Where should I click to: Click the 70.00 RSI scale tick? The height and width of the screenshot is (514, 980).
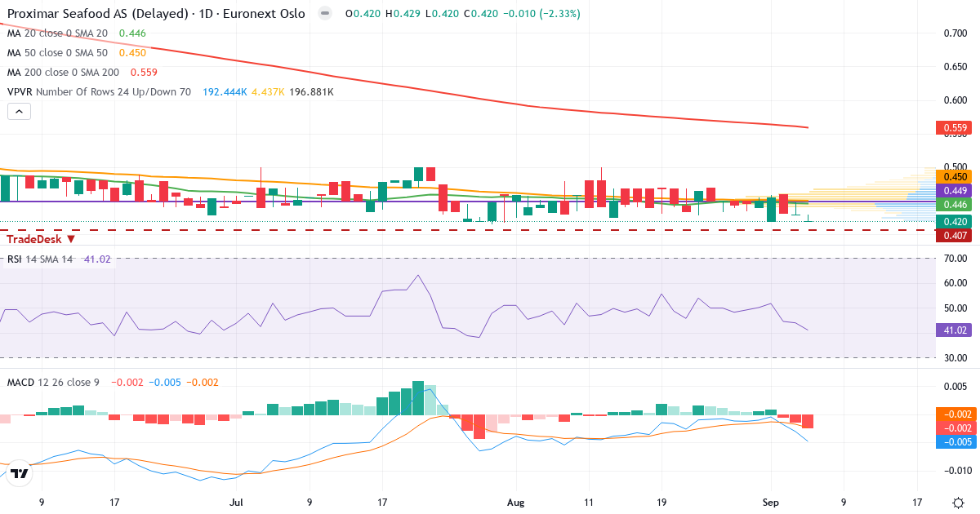point(954,259)
